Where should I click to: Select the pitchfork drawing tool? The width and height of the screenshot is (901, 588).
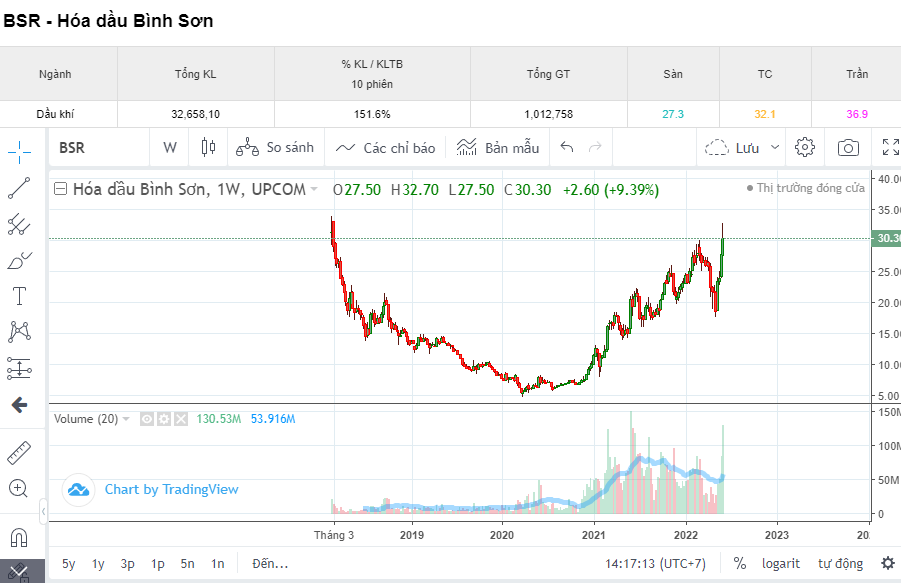click(x=19, y=224)
